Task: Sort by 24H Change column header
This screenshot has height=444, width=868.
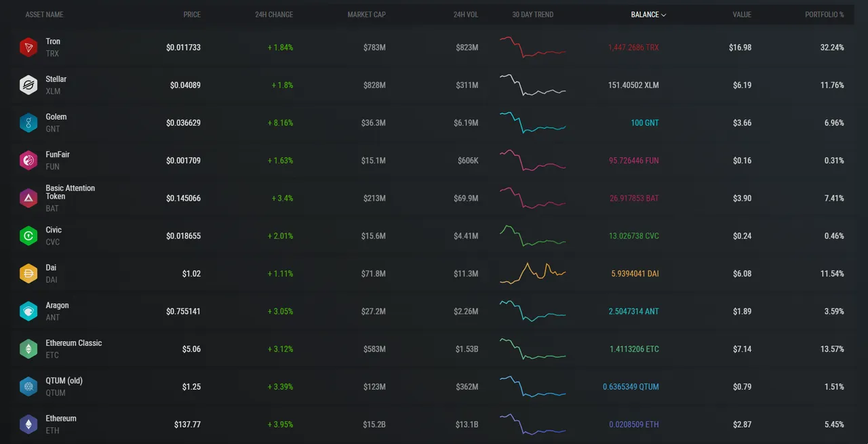Action: [274, 15]
